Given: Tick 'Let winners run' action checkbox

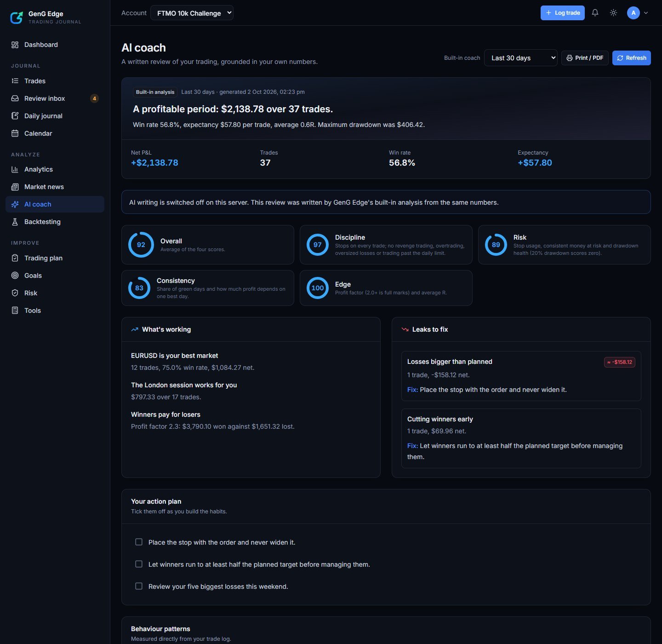Looking at the screenshot, I should pos(139,564).
